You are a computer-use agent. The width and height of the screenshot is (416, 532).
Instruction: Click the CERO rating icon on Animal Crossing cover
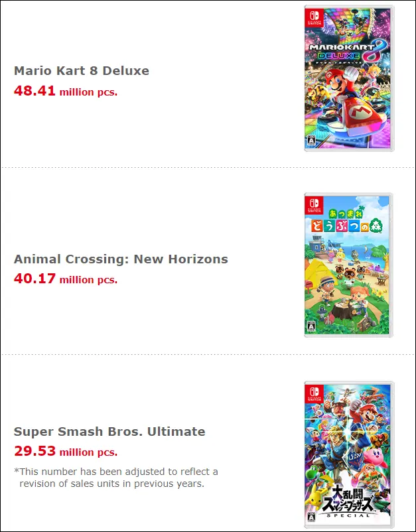(x=309, y=328)
